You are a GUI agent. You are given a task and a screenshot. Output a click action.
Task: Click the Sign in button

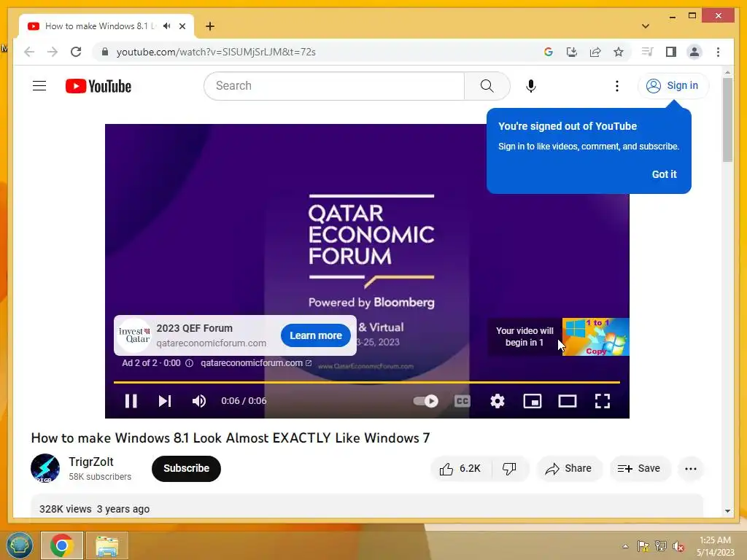[x=673, y=86]
